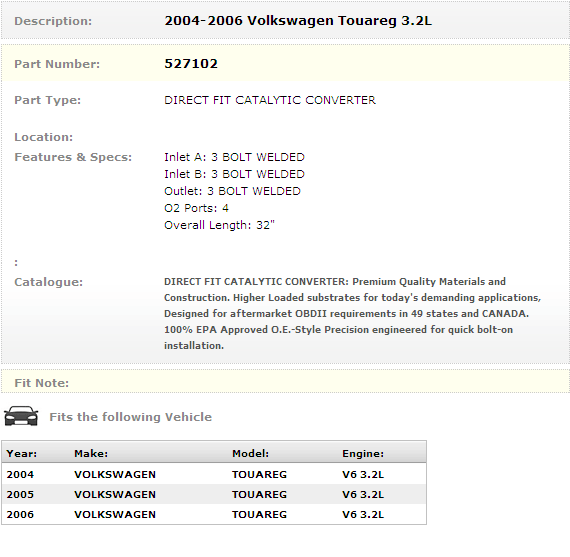Click the car icon beside Fits the following Vehicle

tap(21, 416)
